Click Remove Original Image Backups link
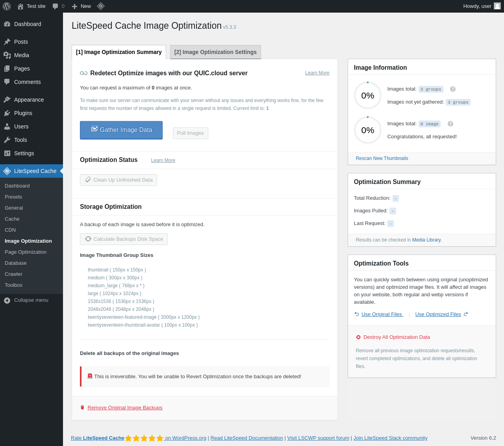This screenshot has height=446, width=504. click(x=125, y=408)
